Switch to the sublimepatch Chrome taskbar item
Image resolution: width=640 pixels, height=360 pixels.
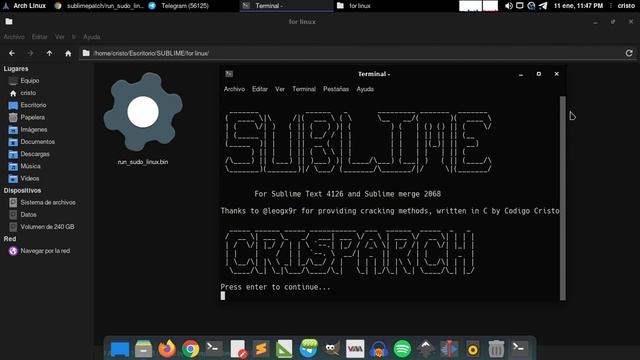coord(99,6)
